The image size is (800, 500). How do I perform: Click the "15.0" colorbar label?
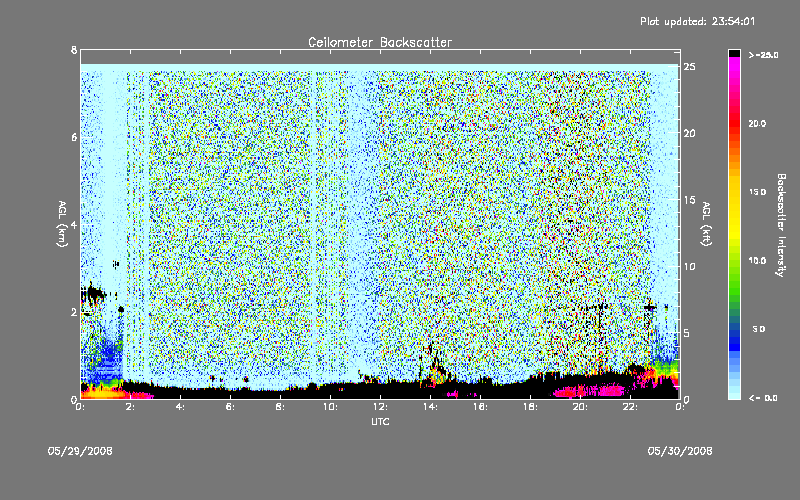pos(757,192)
